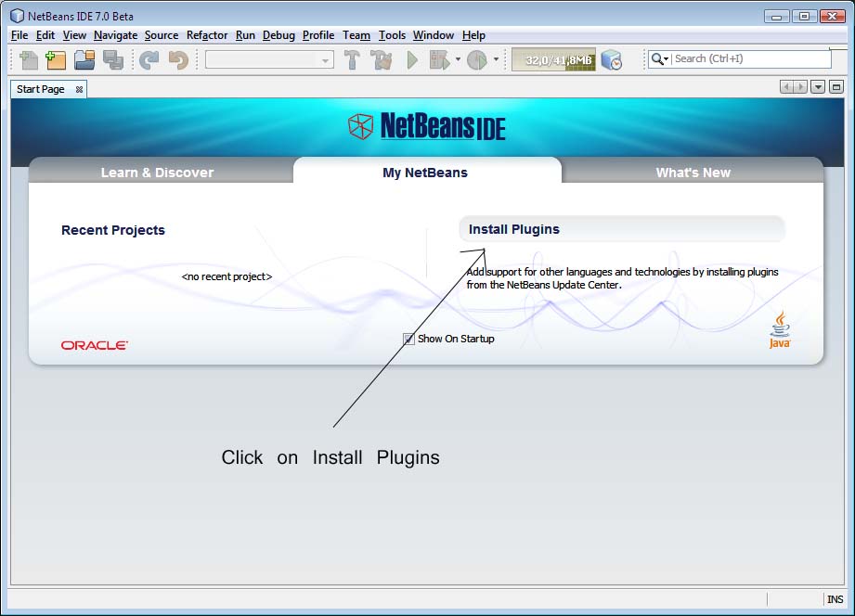Viewport: 855px width, 616px height.
Task: Click the green Run Project icon
Action: click(412, 60)
